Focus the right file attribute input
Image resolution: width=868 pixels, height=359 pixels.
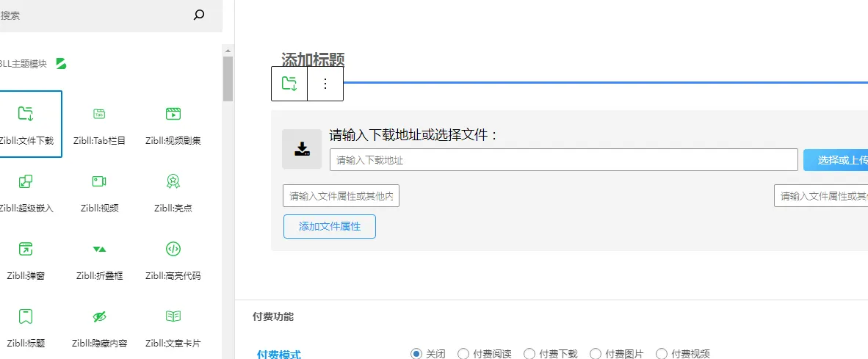[821, 196]
